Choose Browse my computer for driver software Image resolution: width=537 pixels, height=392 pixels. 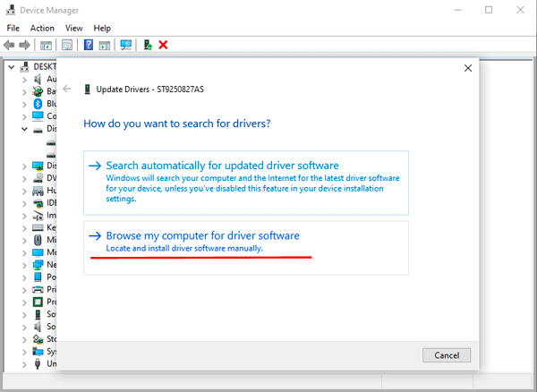coord(246,248)
